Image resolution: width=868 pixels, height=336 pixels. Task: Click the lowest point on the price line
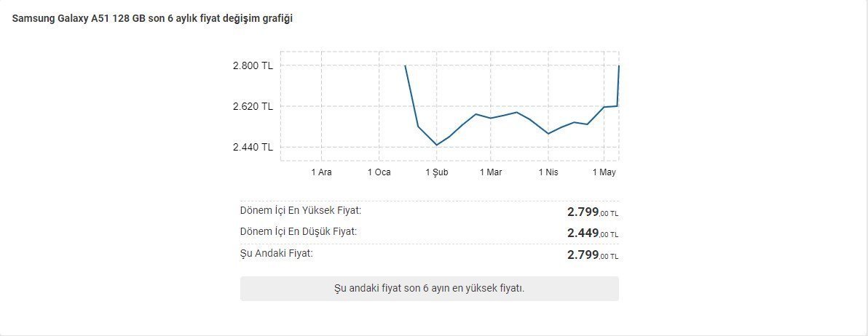(x=436, y=145)
